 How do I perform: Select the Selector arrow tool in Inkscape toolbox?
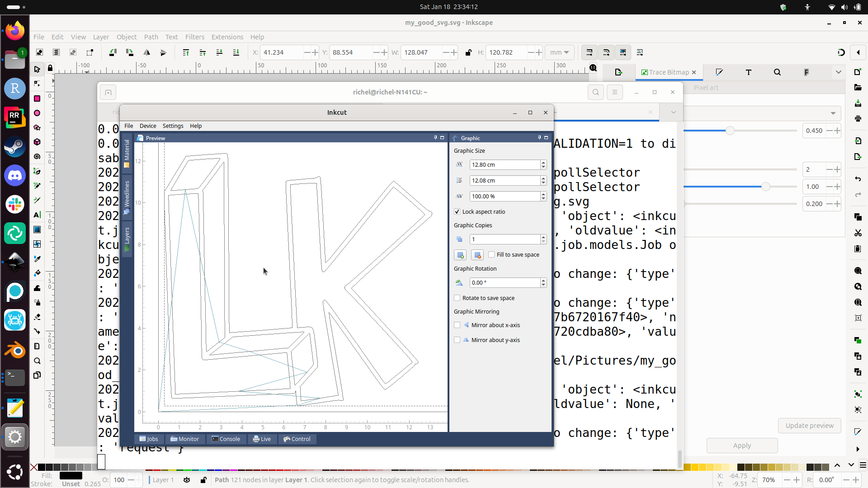coord(37,69)
